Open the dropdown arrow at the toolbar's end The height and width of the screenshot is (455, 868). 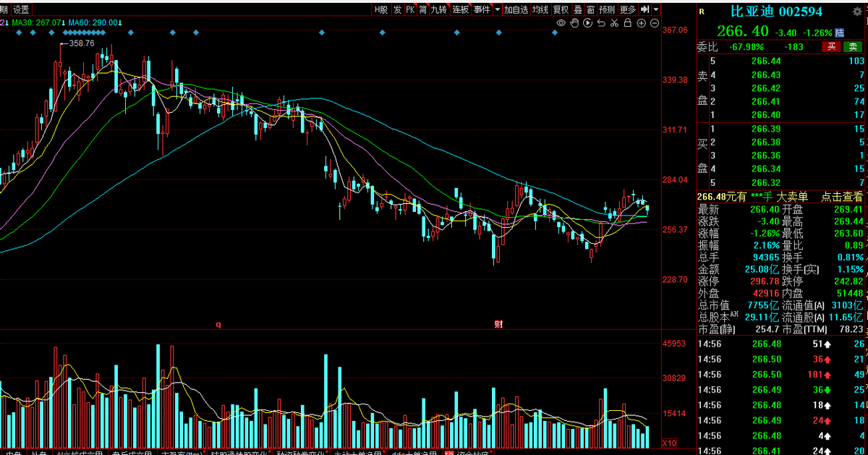pos(655,9)
